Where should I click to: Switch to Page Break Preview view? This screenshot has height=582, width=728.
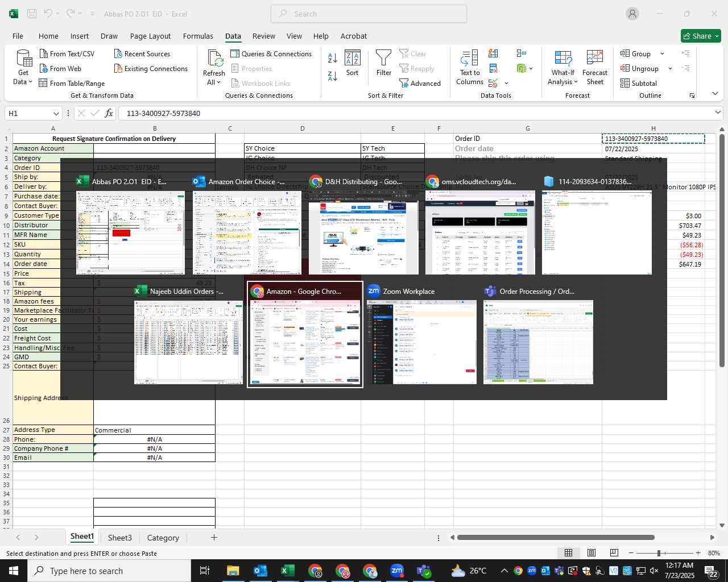point(614,553)
